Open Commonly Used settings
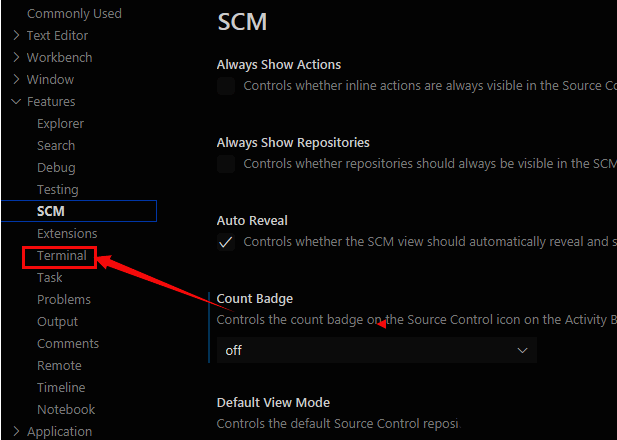The width and height of the screenshot is (617, 440). pyautogui.click(x=74, y=14)
